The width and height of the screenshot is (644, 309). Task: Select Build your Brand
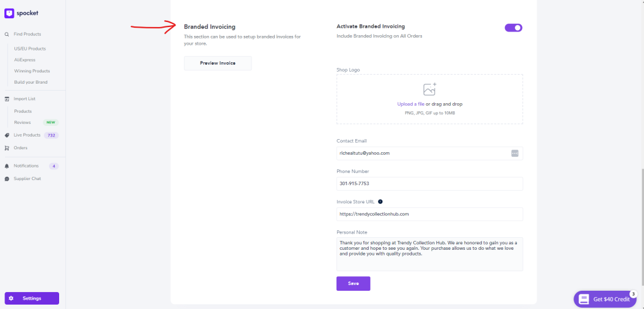click(31, 82)
